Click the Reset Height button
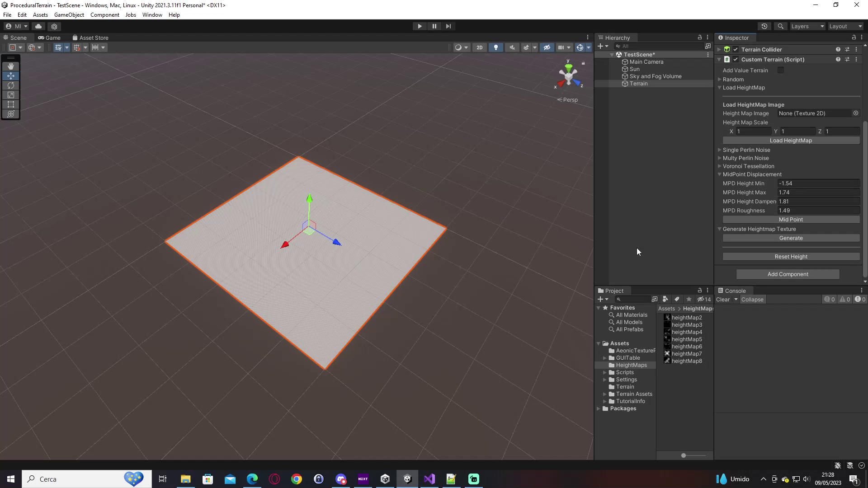 coord(791,257)
